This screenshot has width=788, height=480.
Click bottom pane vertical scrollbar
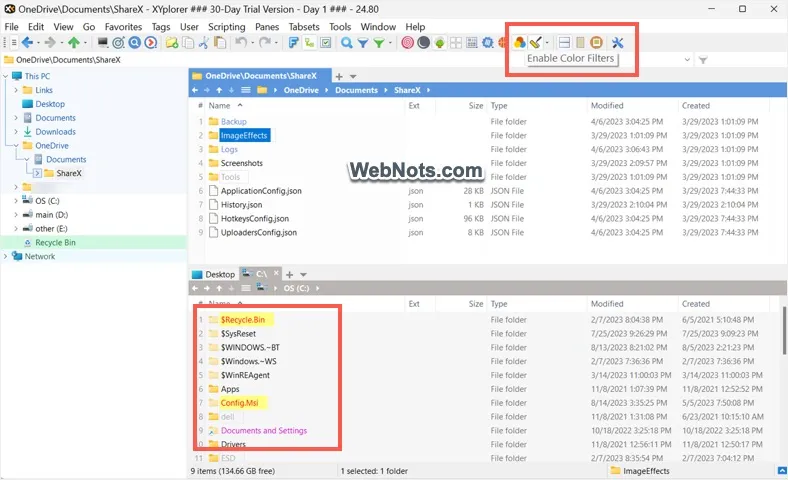pos(784,331)
